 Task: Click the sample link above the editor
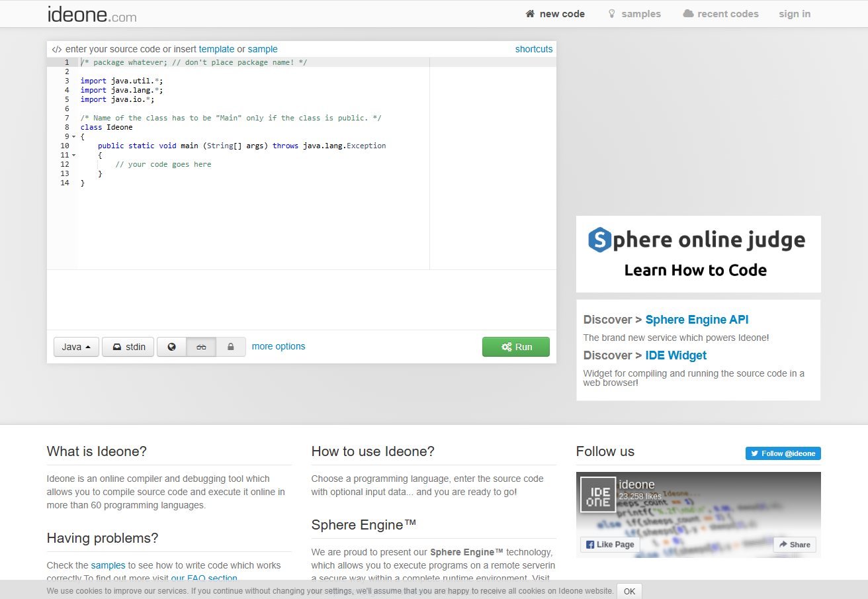click(263, 49)
